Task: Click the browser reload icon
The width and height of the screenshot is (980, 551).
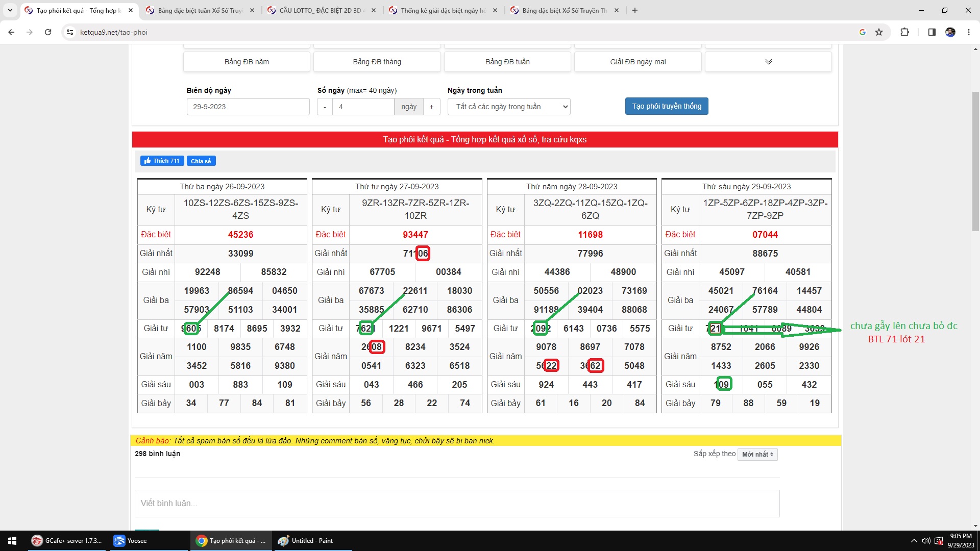Action: coord(48,32)
